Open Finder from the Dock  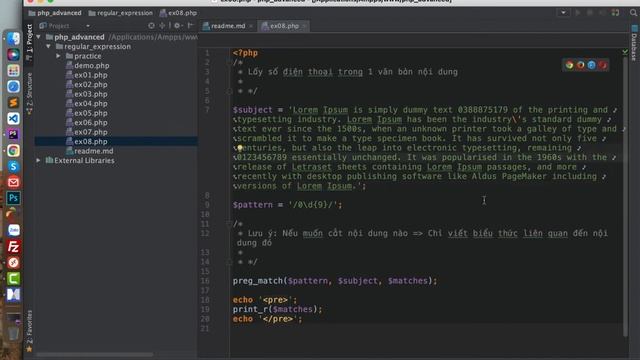click(13, 39)
